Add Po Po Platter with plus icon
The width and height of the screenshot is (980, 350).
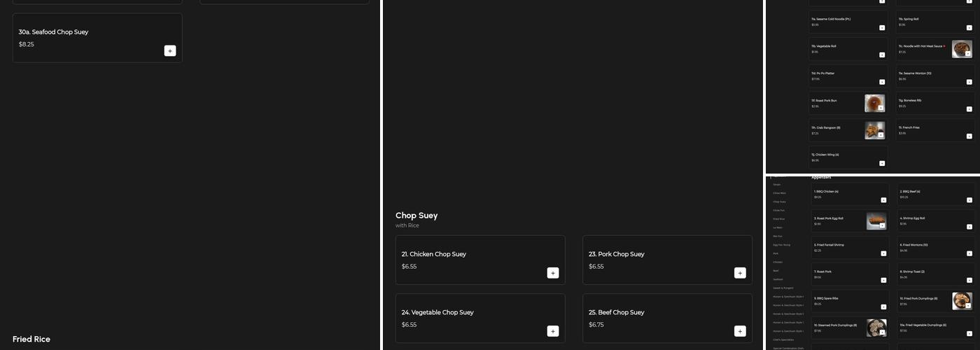click(x=882, y=82)
